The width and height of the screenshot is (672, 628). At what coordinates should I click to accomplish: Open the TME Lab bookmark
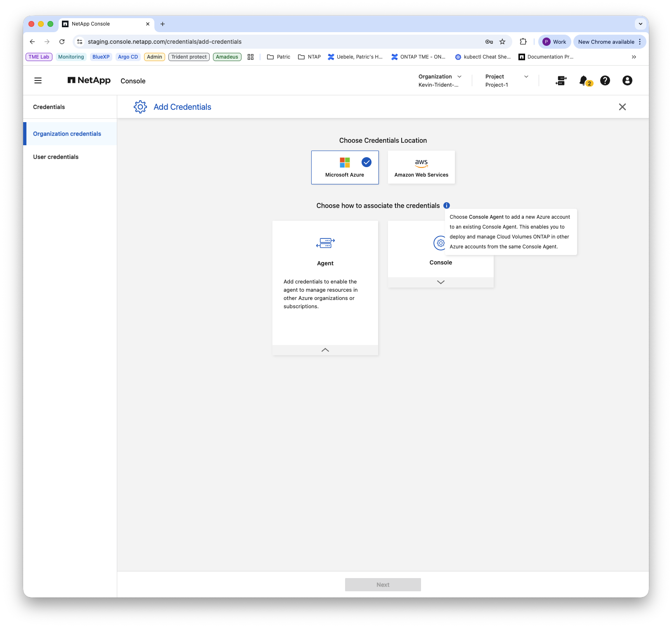[39, 57]
